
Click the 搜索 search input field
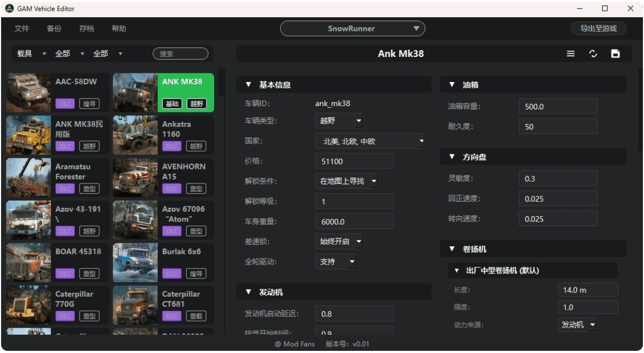(181, 54)
